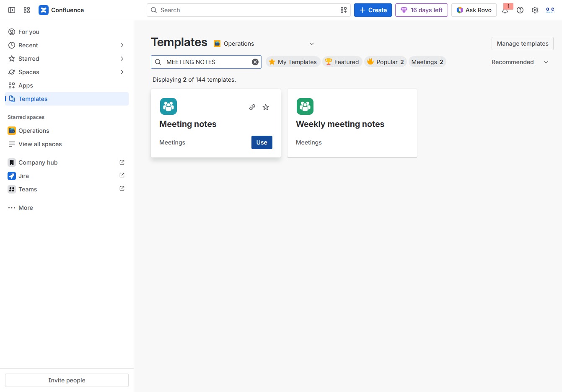Clear the MEETING NOTES search text
The width and height of the screenshot is (562, 392).
click(x=255, y=62)
